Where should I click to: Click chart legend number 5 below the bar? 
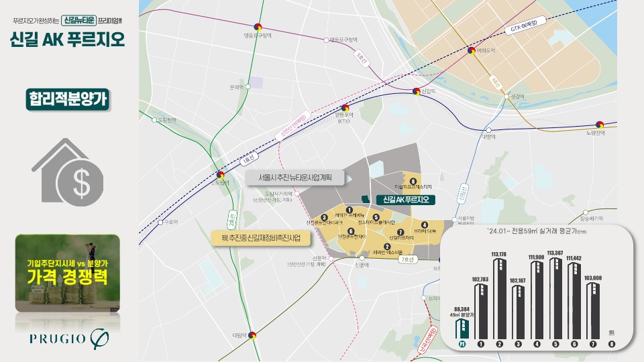pyautogui.click(x=555, y=345)
